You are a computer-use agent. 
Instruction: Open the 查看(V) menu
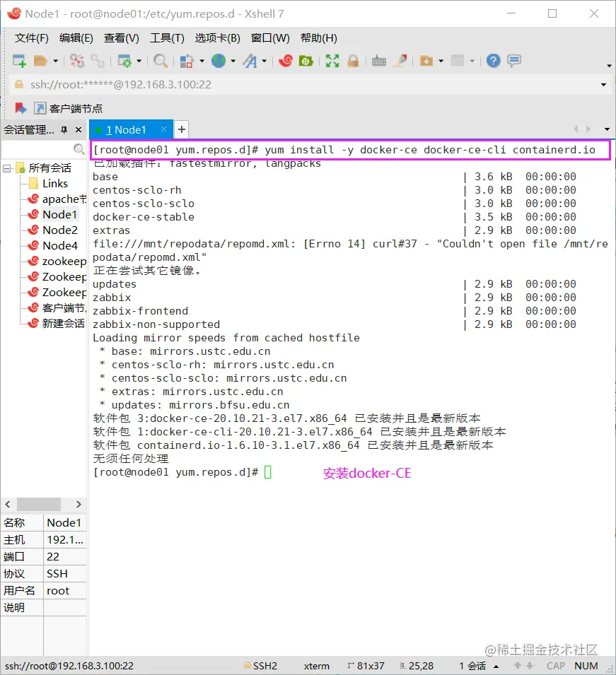pos(122,38)
